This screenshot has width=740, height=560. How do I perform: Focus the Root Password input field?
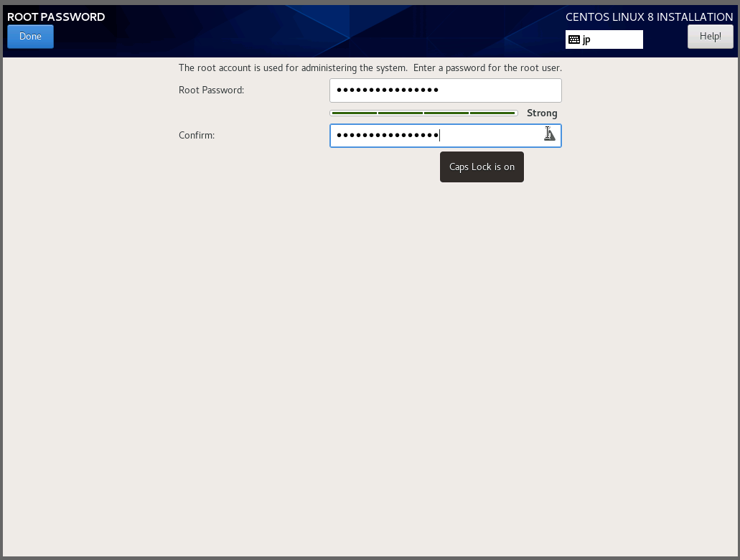(x=445, y=90)
